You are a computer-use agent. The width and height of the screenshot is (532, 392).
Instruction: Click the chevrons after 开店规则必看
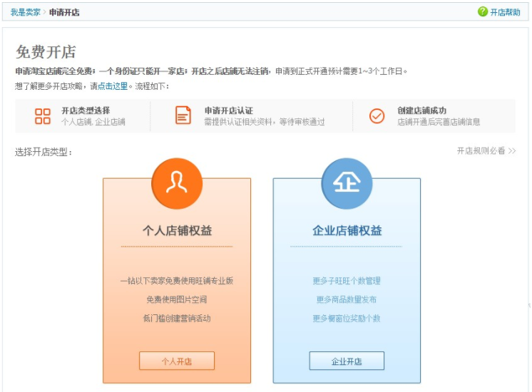click(x=512, y=151)
